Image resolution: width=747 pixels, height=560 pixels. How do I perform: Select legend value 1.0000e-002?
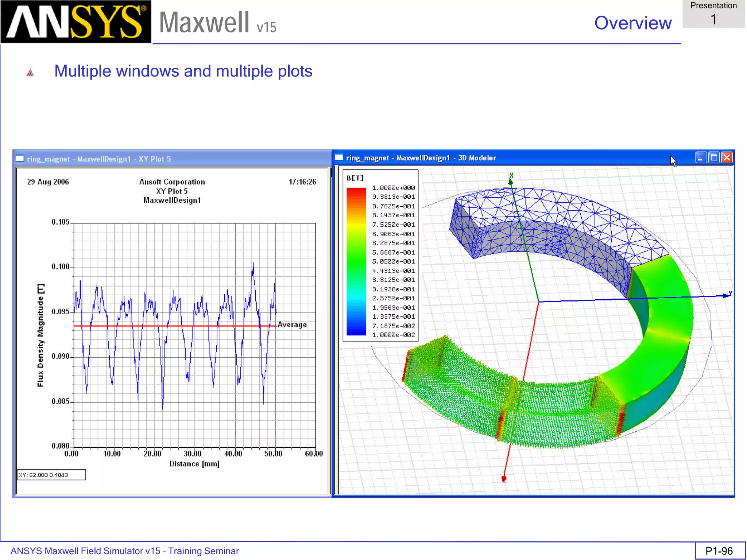(393, 335)
